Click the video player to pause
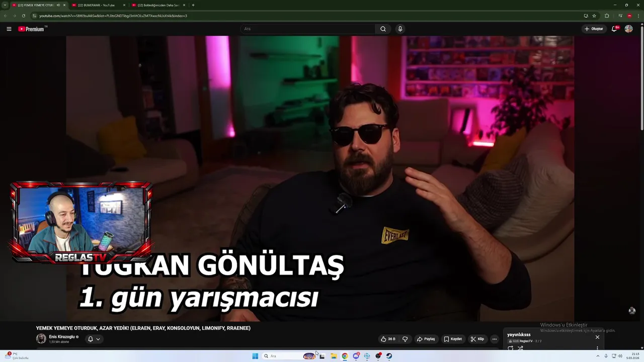The width and height of the screenshot is (644, 362). (x=320, y=178)
